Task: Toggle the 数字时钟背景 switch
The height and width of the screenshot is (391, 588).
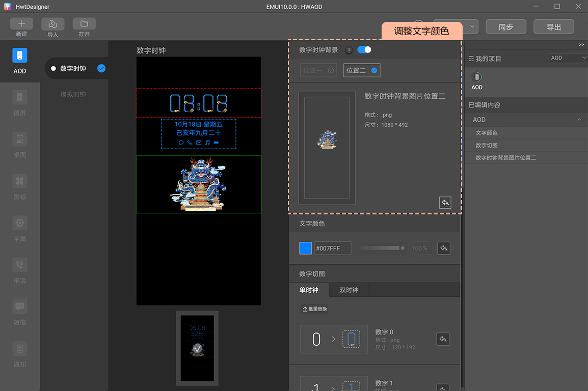Action: point(364,50)
